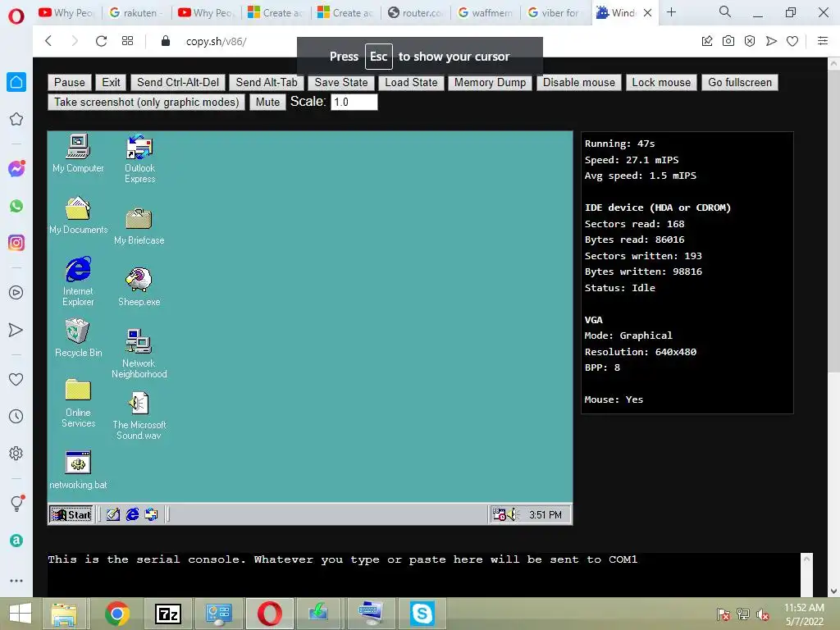
Task: Open Messenger in Opera sidebar
Action: (x=16, y=169)
